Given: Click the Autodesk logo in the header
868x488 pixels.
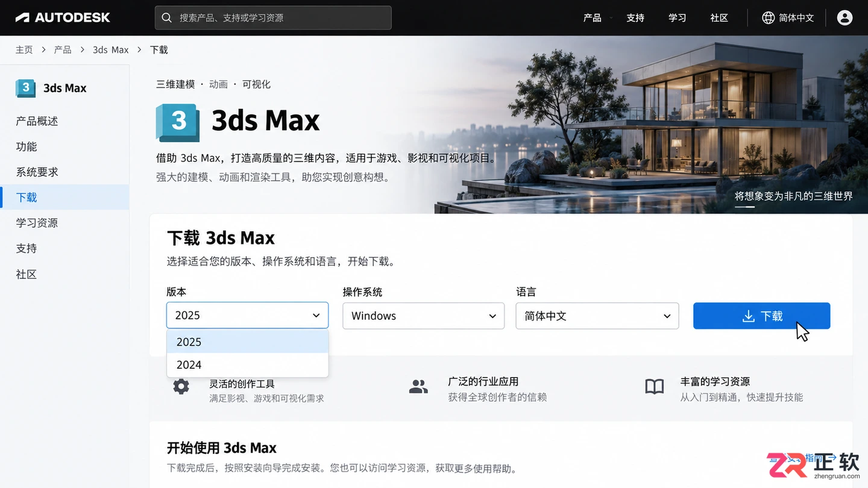Looking at the screenshot, I should tap(63, 17).
